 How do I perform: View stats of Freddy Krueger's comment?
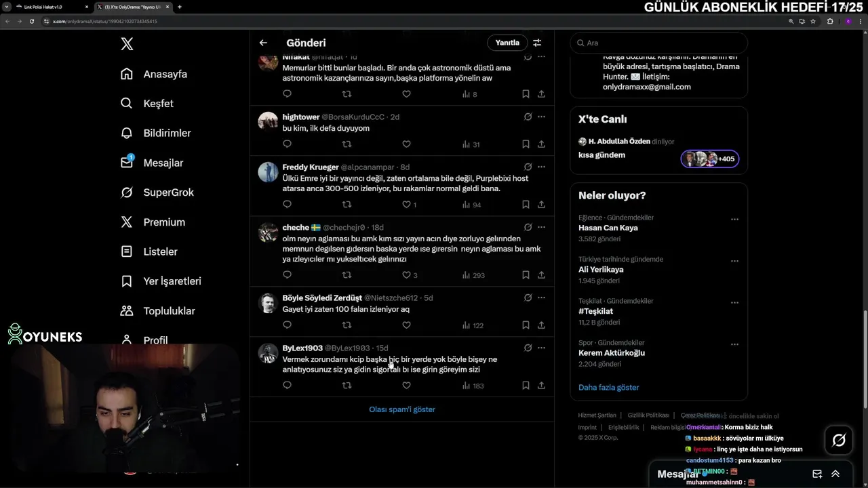[471, 204]
